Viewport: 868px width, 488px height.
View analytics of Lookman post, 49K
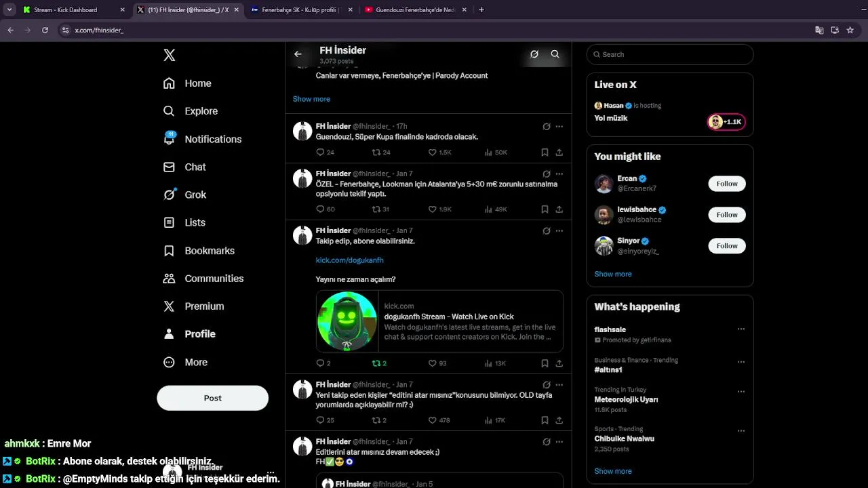(x=496, y=209)
